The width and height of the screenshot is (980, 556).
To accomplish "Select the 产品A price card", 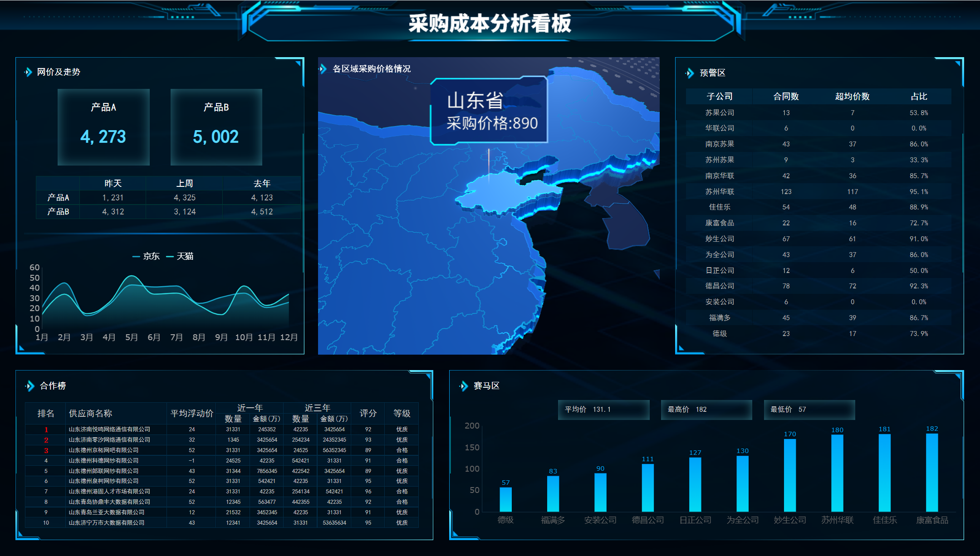I will point(103,127).
